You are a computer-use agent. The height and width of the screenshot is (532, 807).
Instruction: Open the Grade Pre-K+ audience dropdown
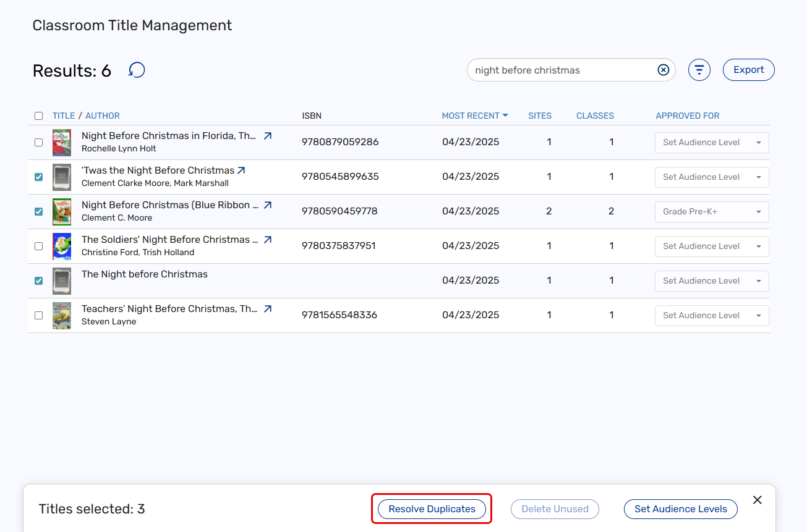pos(712,211)
